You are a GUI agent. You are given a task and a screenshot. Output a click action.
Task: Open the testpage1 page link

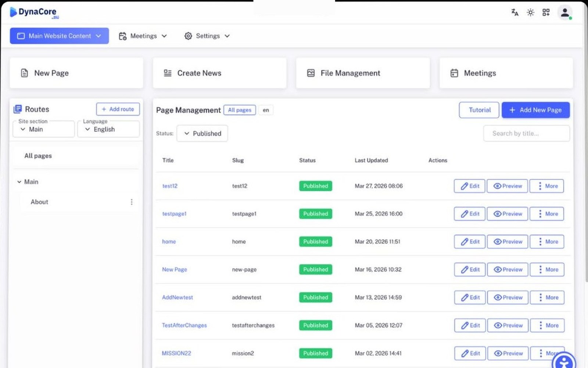[174, 214]
